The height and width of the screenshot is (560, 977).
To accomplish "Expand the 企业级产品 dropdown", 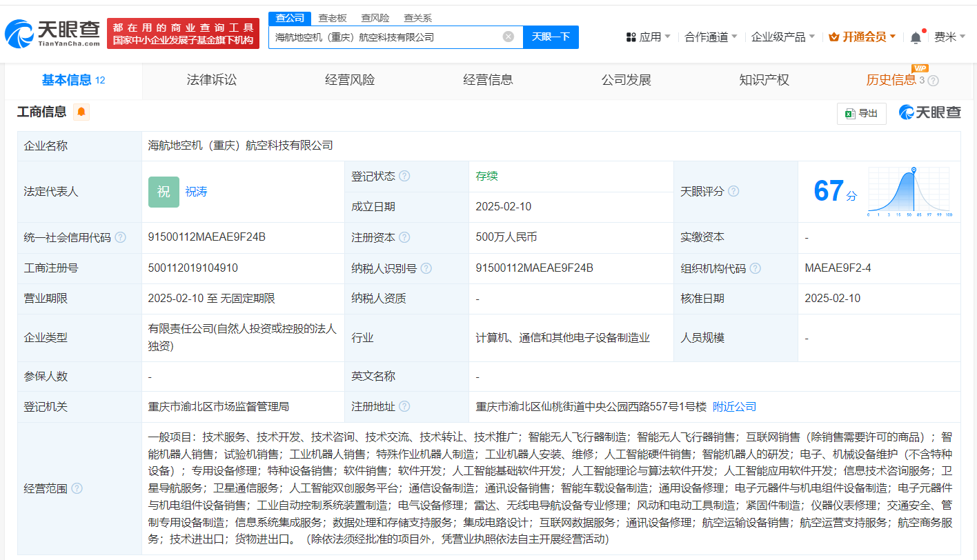I will coord(782,37).
